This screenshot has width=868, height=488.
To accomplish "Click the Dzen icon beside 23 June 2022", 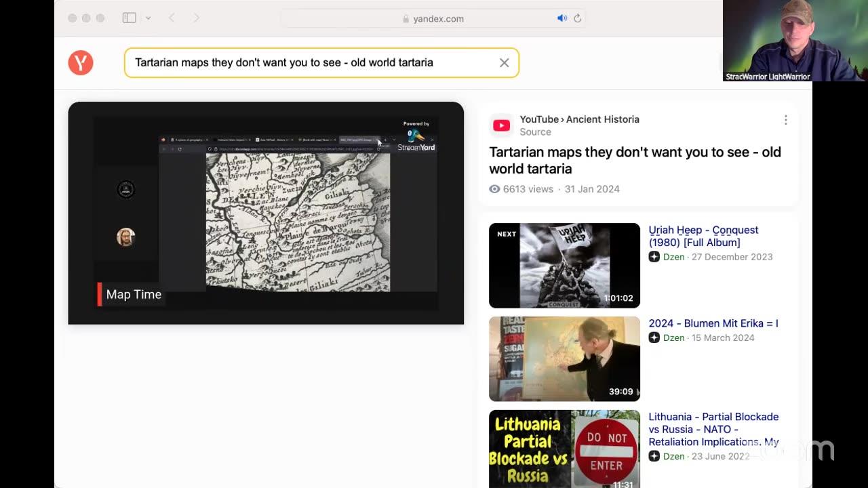I will (654, 456).
